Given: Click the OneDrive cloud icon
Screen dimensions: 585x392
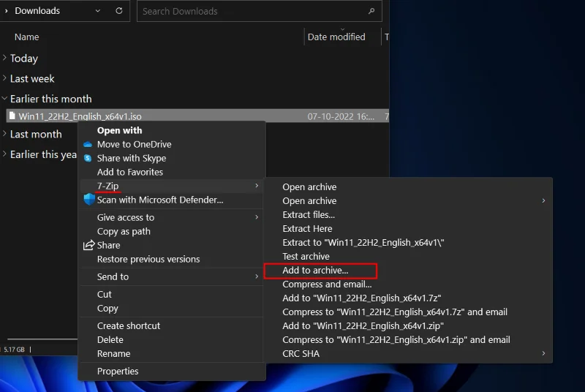Looking at the screenshot, I should point(88,144).
